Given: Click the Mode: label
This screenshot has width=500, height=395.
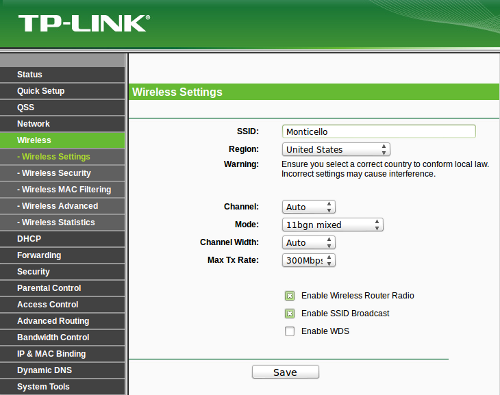Looking at the screenshot, I should [x=247, y=224].
